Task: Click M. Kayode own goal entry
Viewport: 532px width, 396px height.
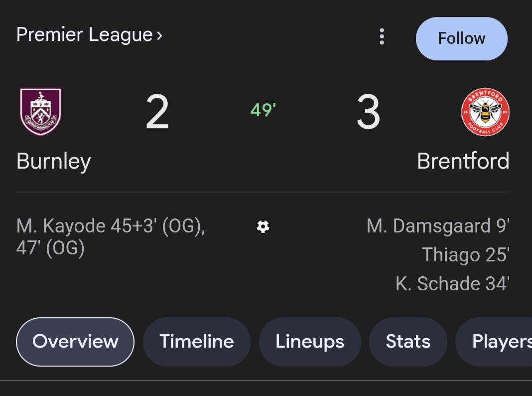Action: (111, 236)
